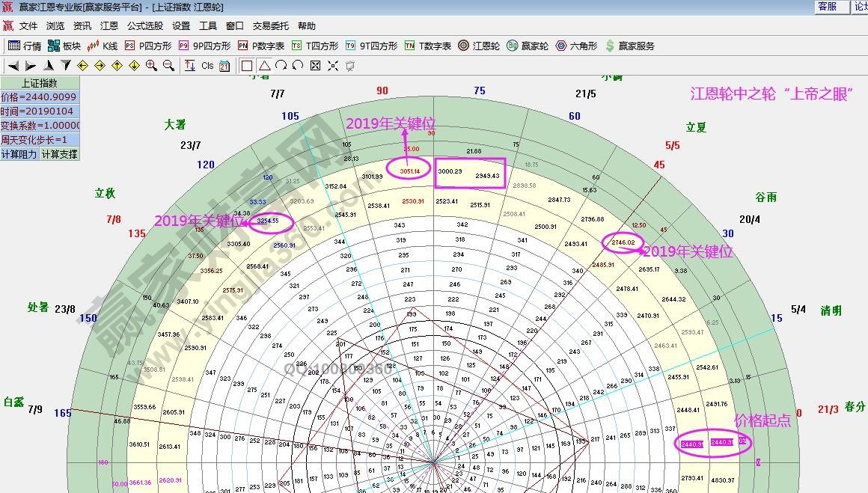Screen dimensions: 868x493
Task: Toggle the triangle overlay shape tool
Action: pyautogui.click(x=266, y=65)
